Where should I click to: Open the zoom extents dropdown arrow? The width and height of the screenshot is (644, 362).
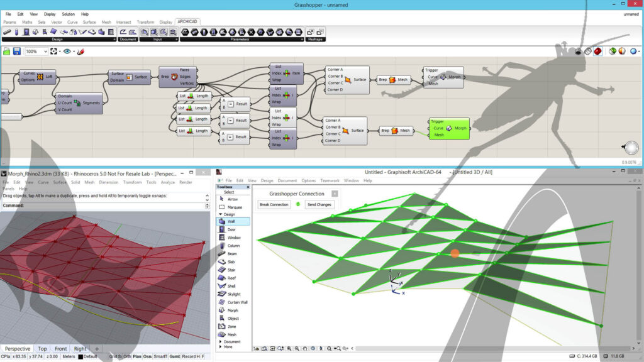click(60, 52)
